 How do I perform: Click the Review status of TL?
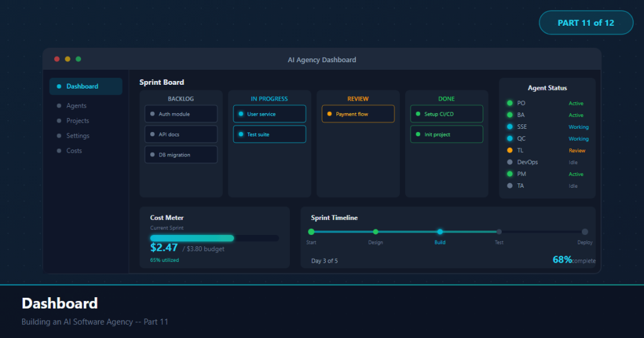tap(577, 151)
